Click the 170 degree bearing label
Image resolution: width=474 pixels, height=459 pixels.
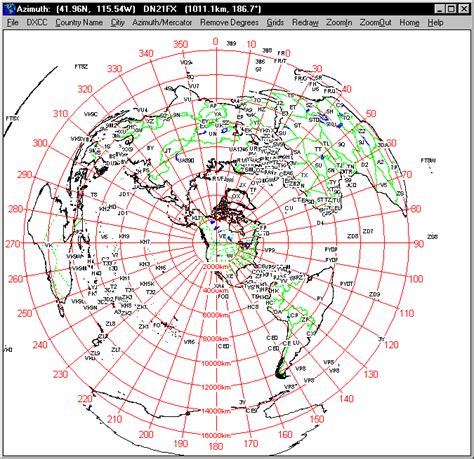coord(251,444)
